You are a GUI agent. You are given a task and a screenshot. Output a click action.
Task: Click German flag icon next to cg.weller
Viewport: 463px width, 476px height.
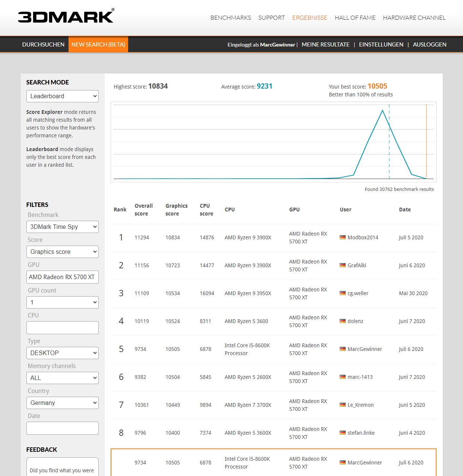pyautogui.click(x=343, y=293)
